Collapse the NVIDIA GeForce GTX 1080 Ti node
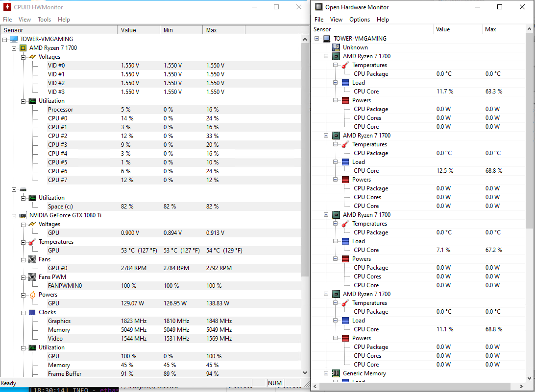Viewport: 535px width, 392px height. point(14,216)
